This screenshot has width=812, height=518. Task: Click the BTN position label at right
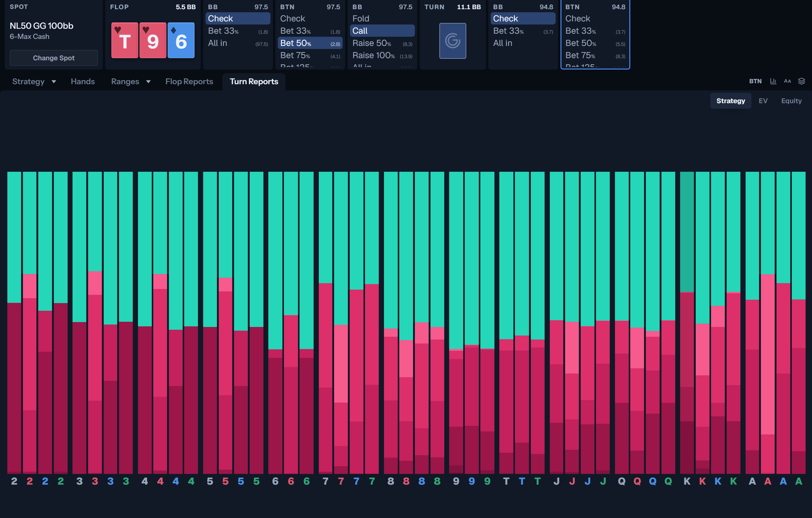point(755,81)
